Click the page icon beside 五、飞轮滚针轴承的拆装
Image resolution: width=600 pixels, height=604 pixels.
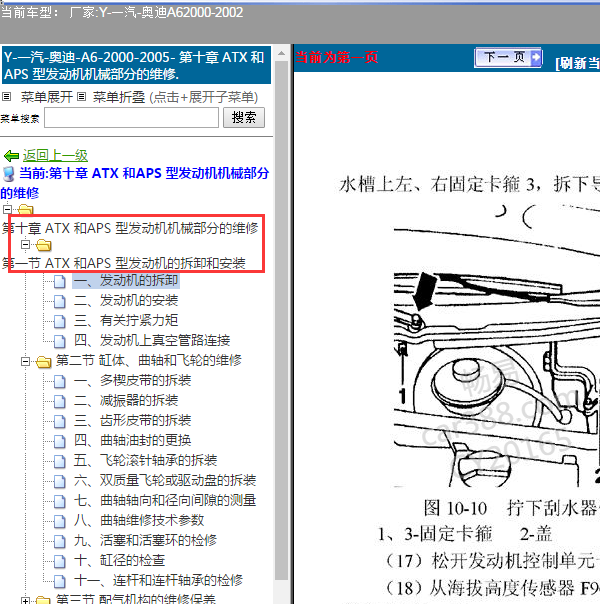60,461
